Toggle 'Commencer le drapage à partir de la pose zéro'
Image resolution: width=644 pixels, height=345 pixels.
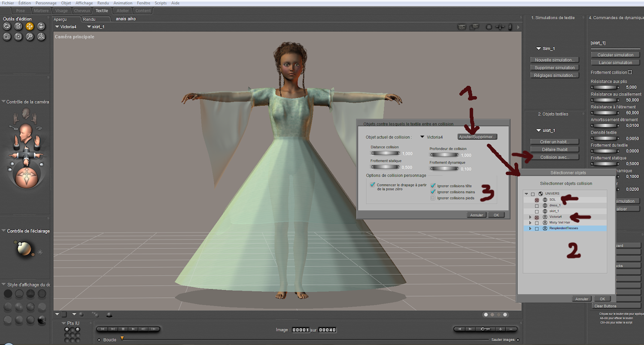point(373,185)
